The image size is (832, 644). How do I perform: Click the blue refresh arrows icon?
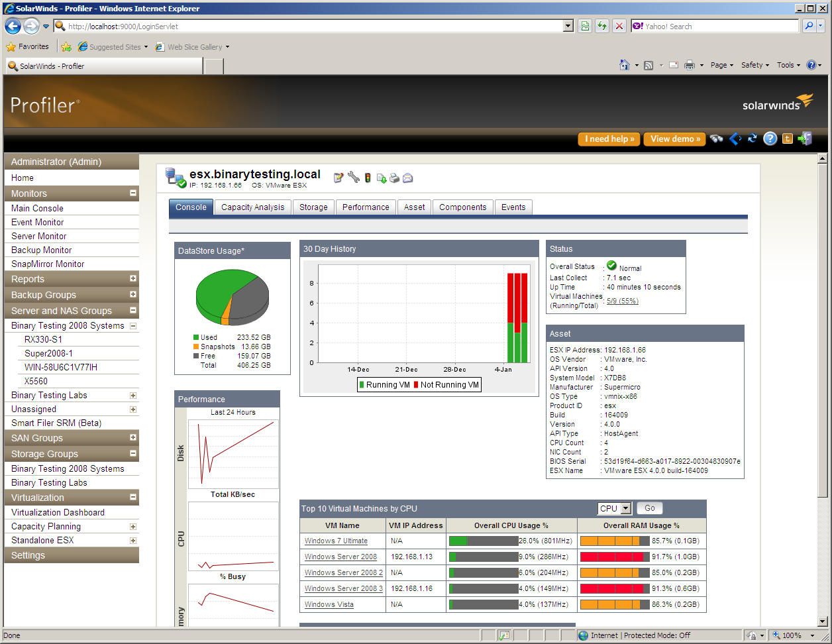pos(752,138)
